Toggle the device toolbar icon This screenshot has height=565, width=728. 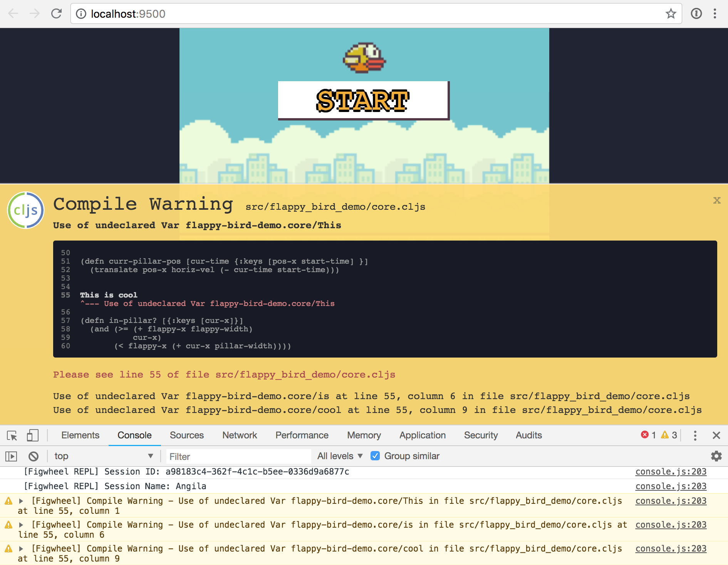coord(33,435)
